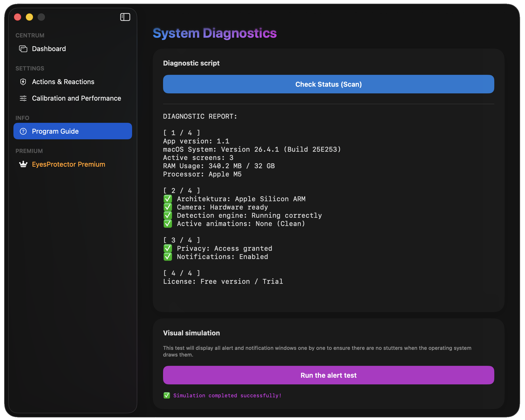Click the Actions & Reactions shield icon
525x420 pixels.
(23, 82)
